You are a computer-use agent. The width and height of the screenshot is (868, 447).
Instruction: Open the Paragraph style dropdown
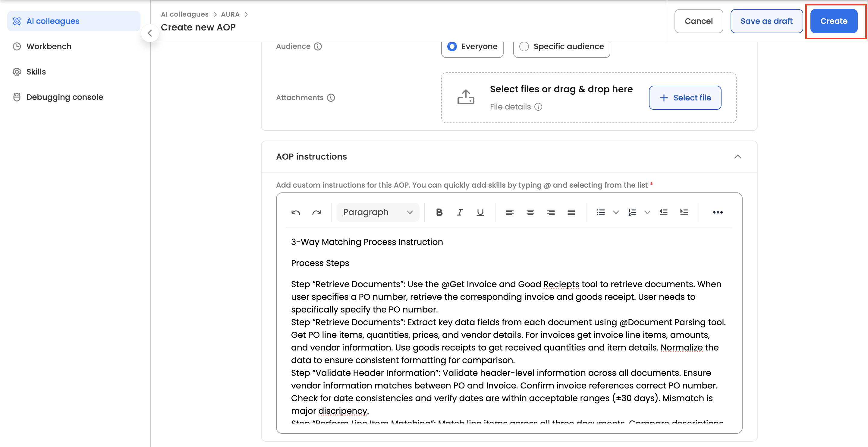coord(377,212)
